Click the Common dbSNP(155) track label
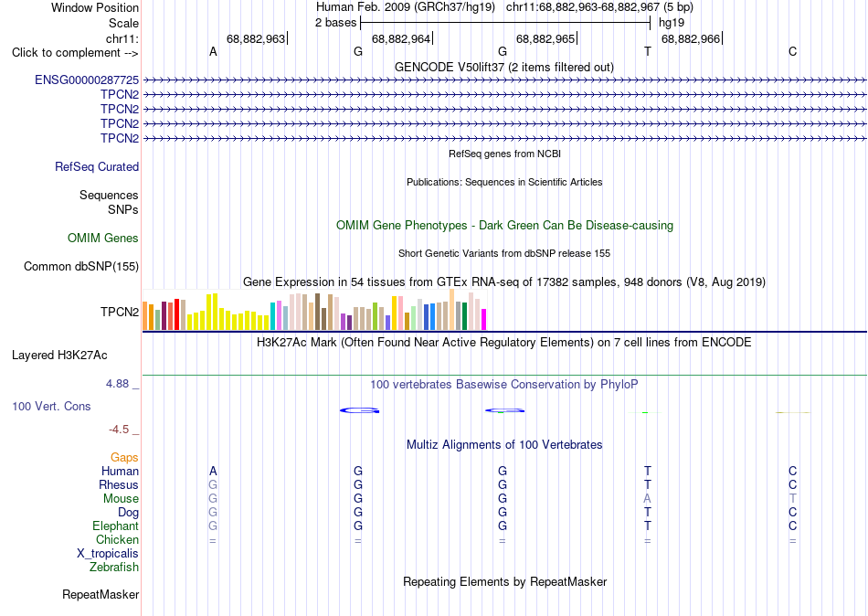The height and width of the screenshot is (616, 868). coord(81,267)
